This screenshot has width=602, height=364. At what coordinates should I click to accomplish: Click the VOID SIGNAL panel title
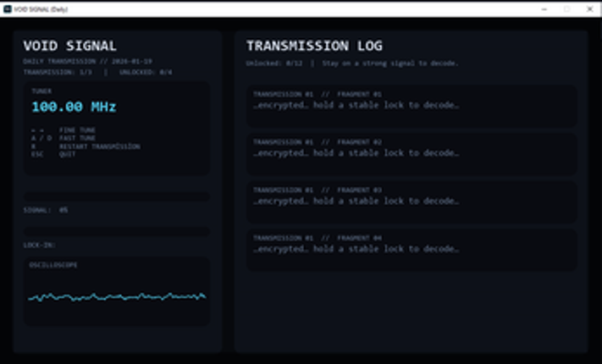coord(69,46)
